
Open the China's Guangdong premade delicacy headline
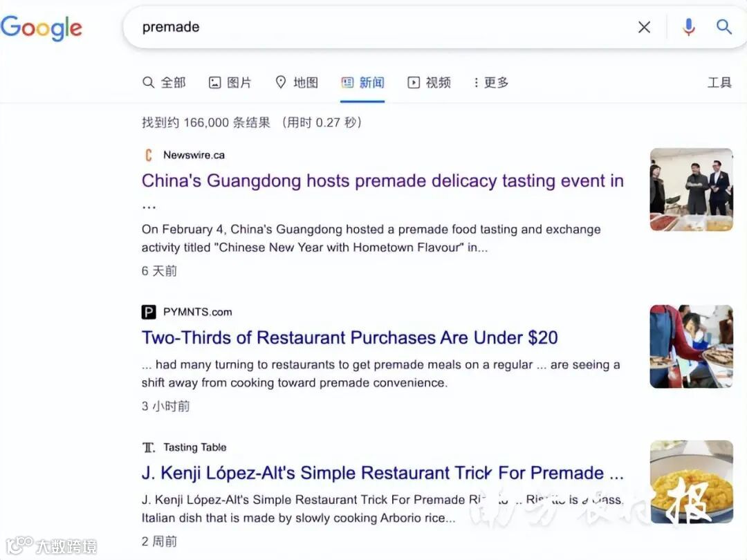pos(382,181)
